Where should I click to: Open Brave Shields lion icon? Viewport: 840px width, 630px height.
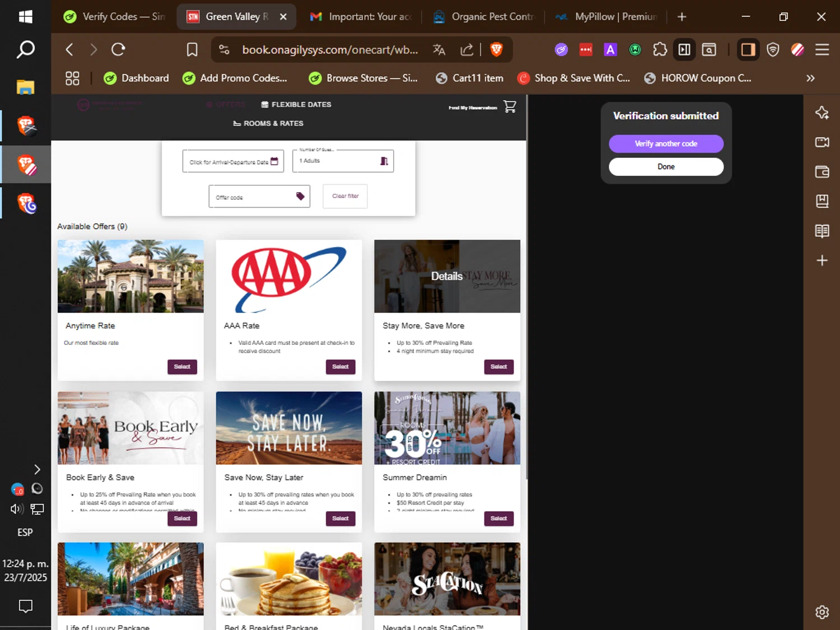pos(496,50)
